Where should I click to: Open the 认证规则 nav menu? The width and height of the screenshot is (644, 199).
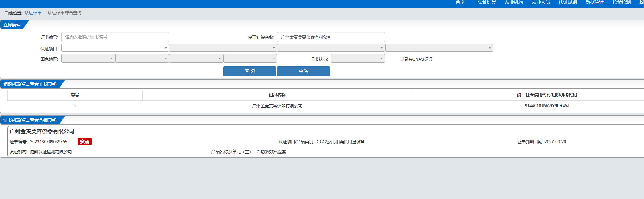tap(568, 2)
